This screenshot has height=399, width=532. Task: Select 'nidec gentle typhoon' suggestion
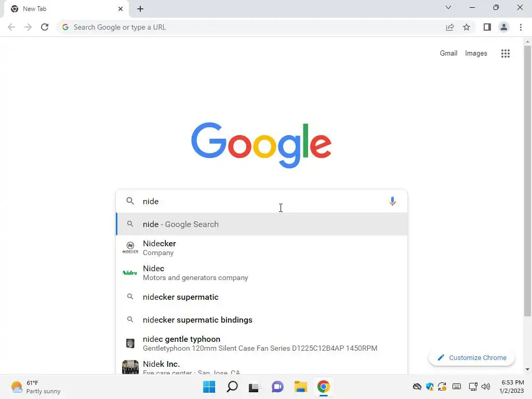tap(261, 343)
